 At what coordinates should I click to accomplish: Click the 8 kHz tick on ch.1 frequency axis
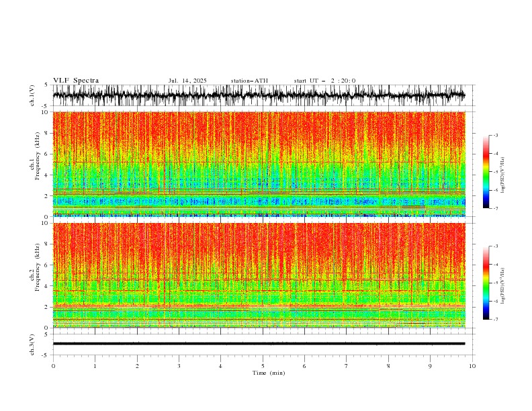pos(46,133)
